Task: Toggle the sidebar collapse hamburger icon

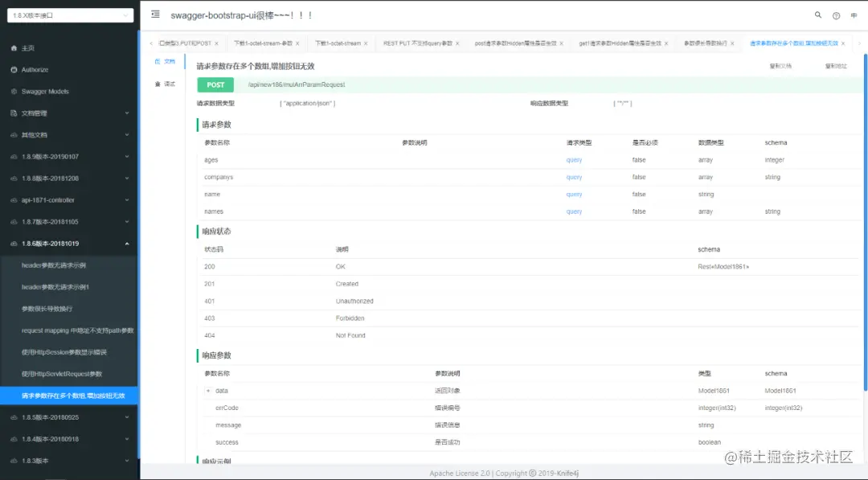Action: [x=156, y=14]
